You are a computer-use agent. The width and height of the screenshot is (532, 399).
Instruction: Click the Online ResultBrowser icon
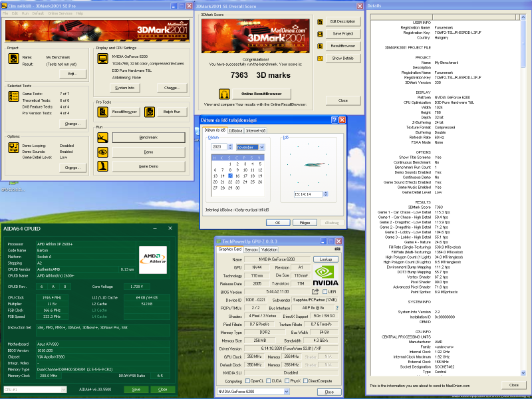[224, 94]
